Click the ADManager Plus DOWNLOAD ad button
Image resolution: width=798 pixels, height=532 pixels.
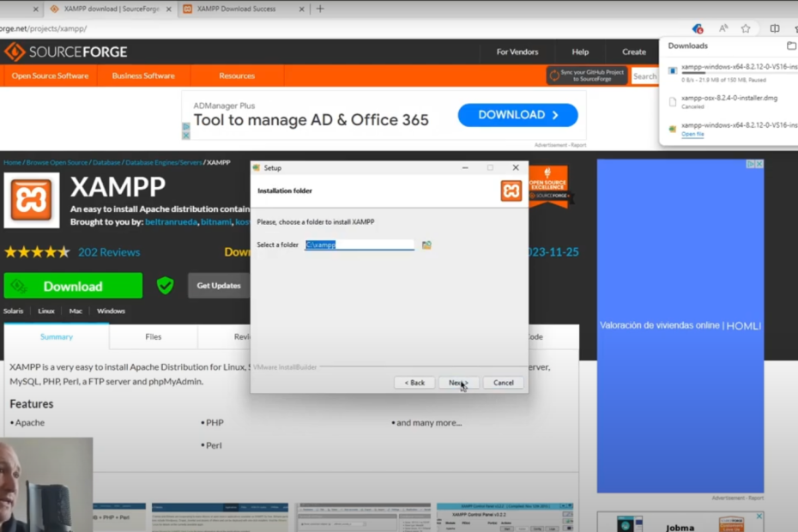(517, 115)
